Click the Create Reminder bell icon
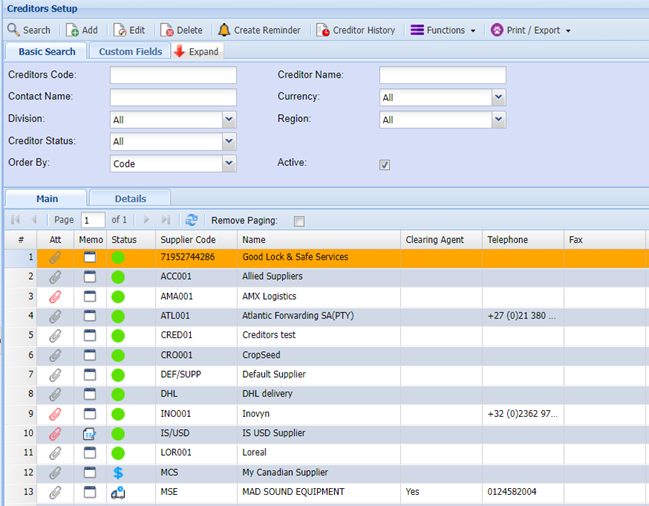The width and height of the screenshot is (649, 506). 224,30
